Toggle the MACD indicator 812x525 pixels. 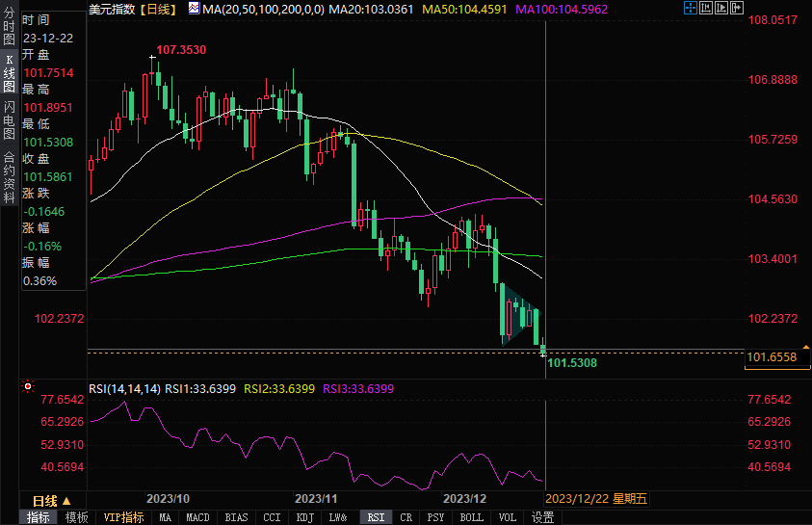tap(197, 517)
